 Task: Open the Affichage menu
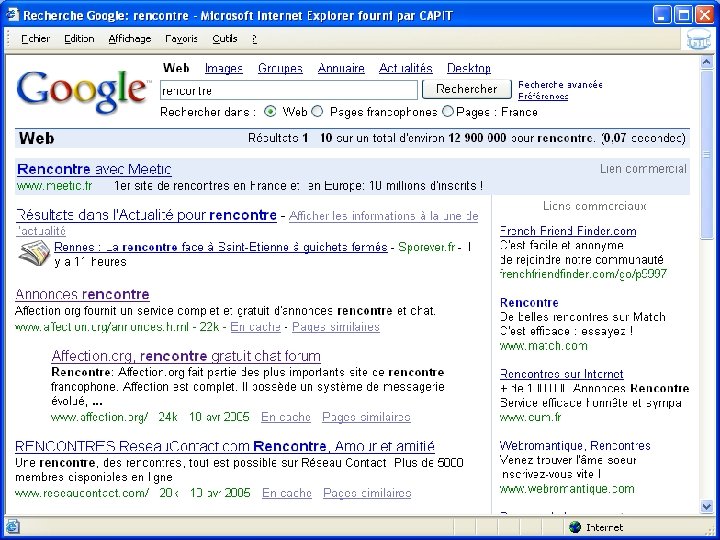coord(129,39)
